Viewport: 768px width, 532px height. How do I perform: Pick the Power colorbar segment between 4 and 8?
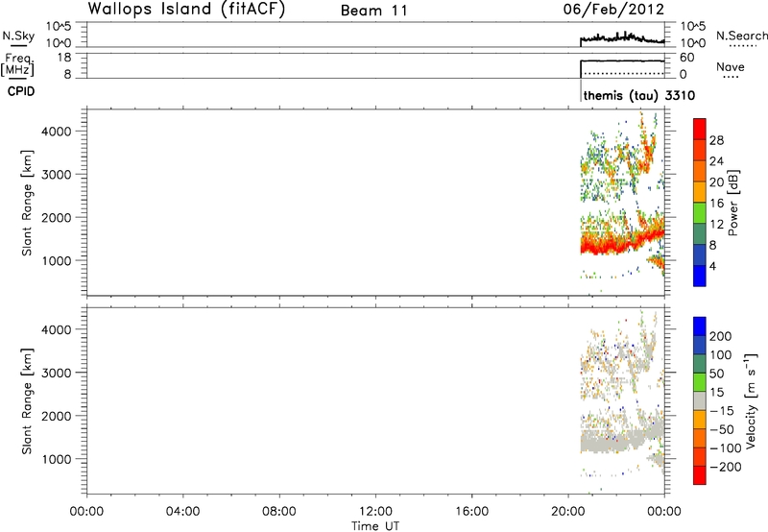(x=700, y=255)
